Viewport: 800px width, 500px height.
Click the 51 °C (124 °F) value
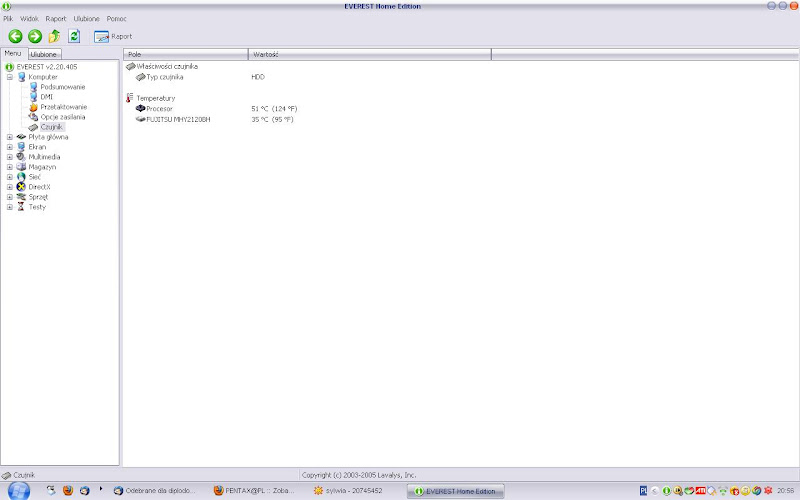(x=274, y=109)
